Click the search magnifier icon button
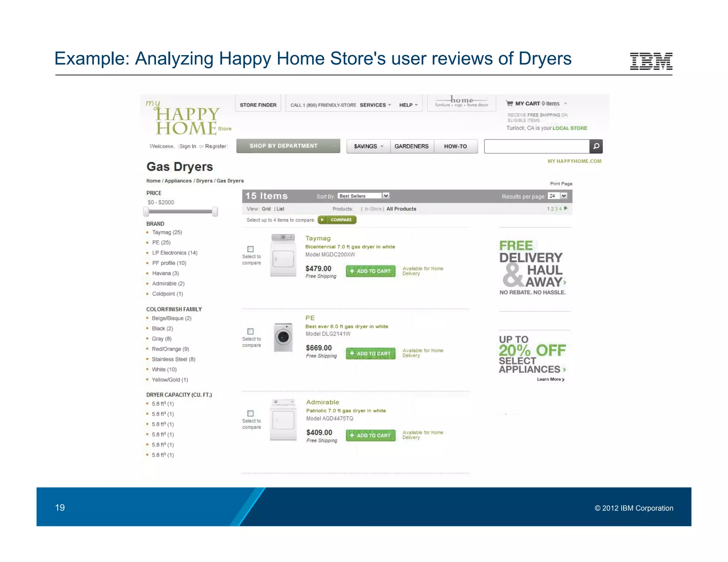 [596, 146]
